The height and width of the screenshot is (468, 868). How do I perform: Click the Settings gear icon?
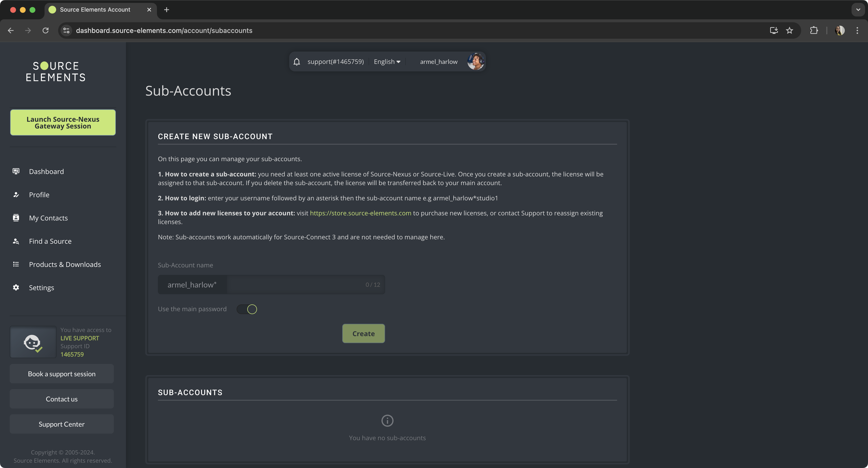[x=16, y=287]
